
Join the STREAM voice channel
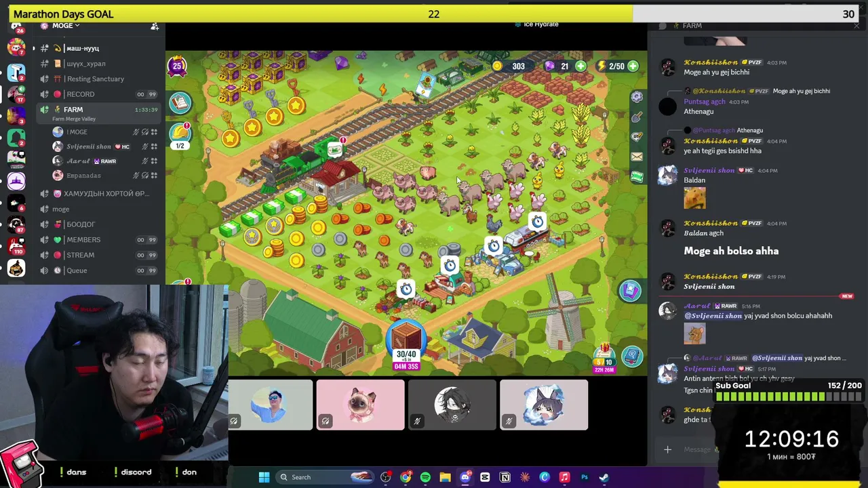point(99,255)
